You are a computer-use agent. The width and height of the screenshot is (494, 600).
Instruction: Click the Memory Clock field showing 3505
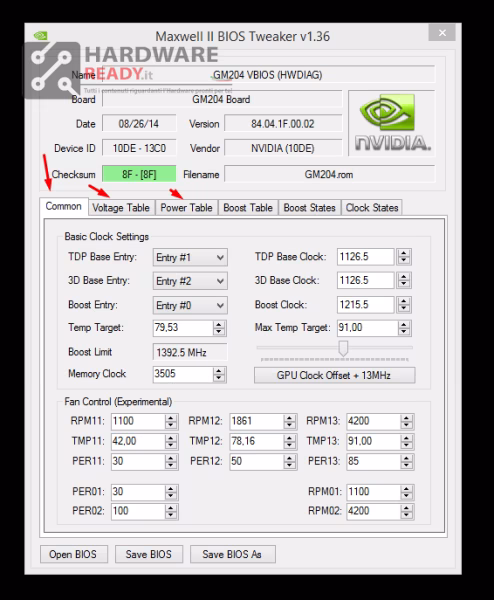pos(183,374)
